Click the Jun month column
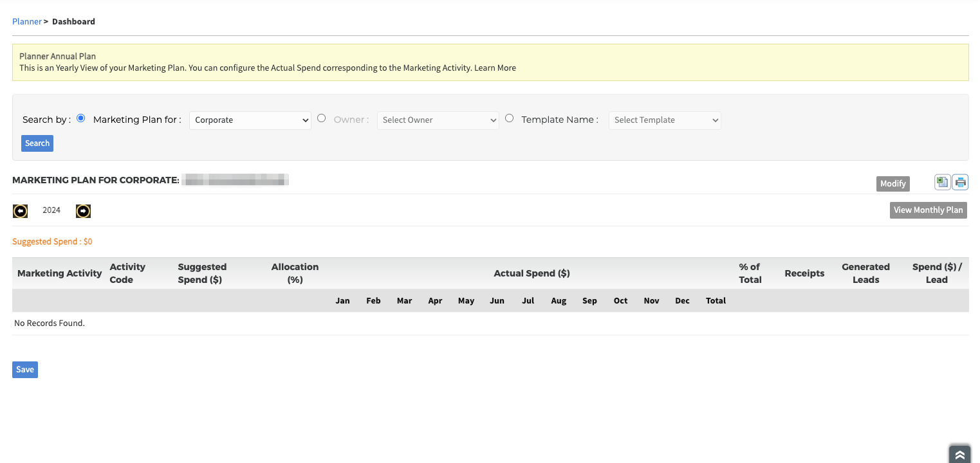This screenshot has height=463, width=980. coord(497,301)
